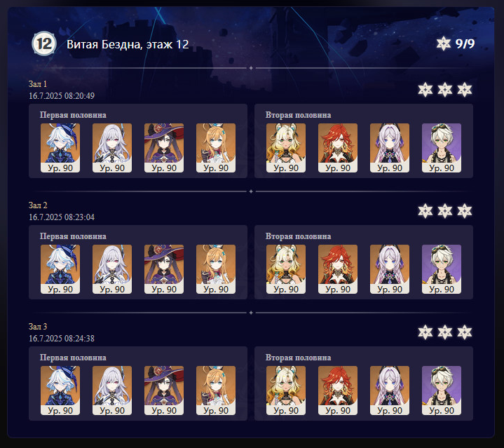The width and height of the screenshot is (504, 448).
Task: Select Furina portrait in Chamber 3 first half
Action: (60, 391)
